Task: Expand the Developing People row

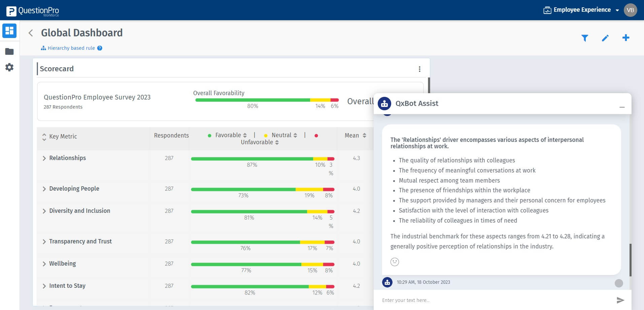Action: click(x=44, y=189)
